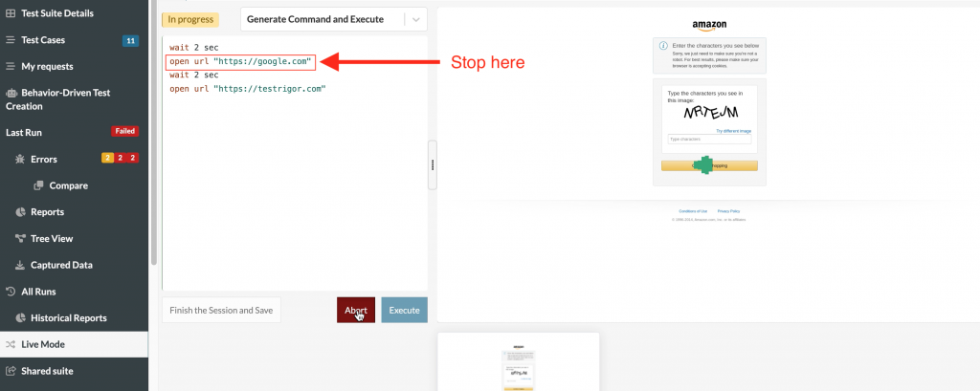
Task: Click the Compare icon in the sidebar
Action: point(38,185)
